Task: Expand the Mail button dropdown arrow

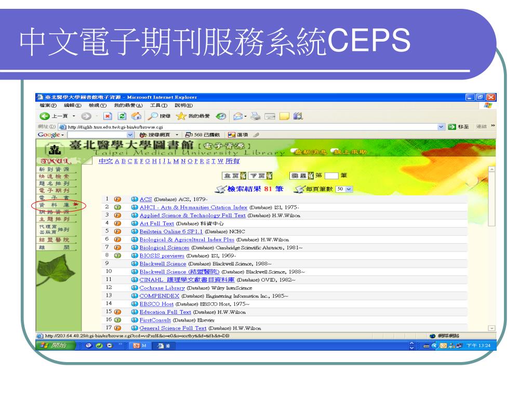Action: (246, 116)
